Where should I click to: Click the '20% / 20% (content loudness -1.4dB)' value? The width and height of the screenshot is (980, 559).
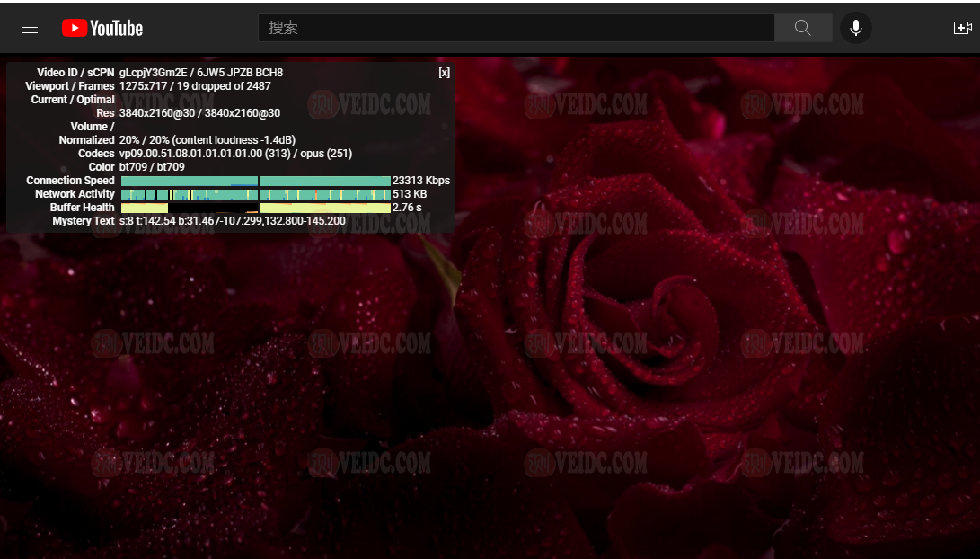click(x=207, y=140)
